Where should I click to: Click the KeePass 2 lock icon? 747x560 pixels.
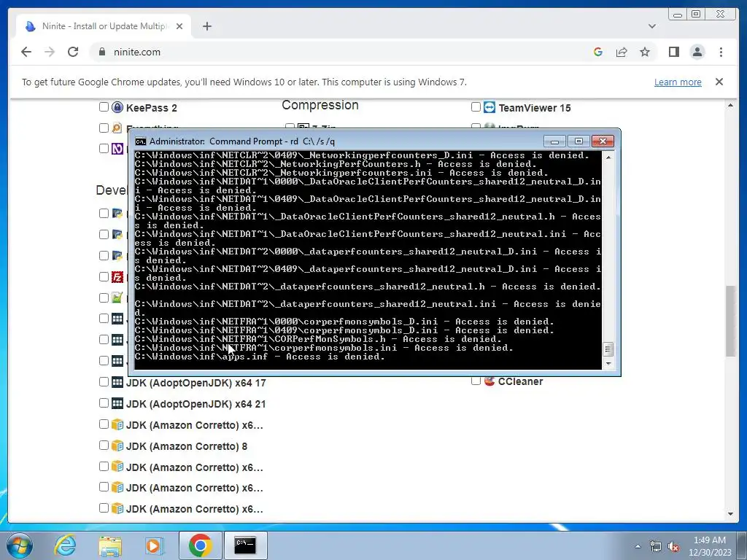[x=117, y=107]
